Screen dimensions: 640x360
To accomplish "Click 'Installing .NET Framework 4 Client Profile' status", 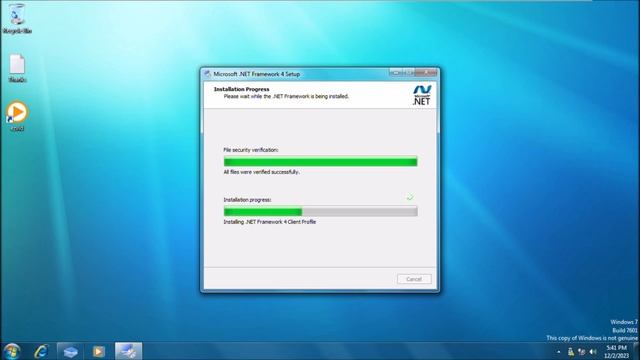I will pyautogui.click(x=270, y=222).
